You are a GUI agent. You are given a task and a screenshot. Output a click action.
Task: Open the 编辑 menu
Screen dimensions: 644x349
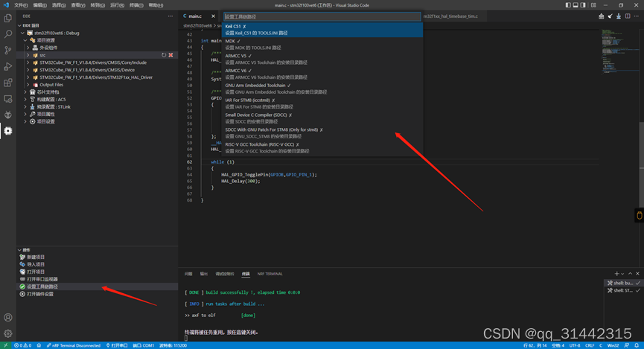click(x=39, y=5)
